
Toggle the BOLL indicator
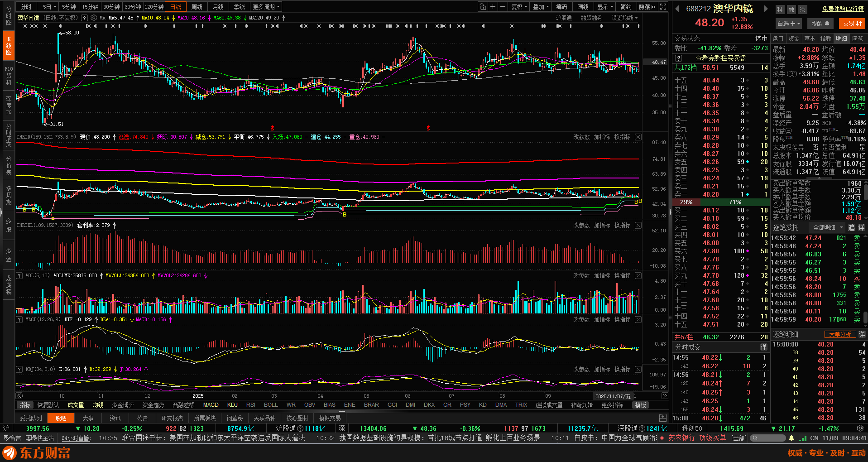tap(271, 405)
